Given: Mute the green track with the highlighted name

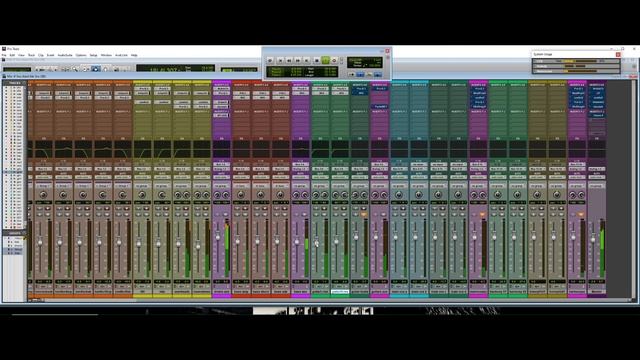Looking at the screenshot, I should click(344, 214).
